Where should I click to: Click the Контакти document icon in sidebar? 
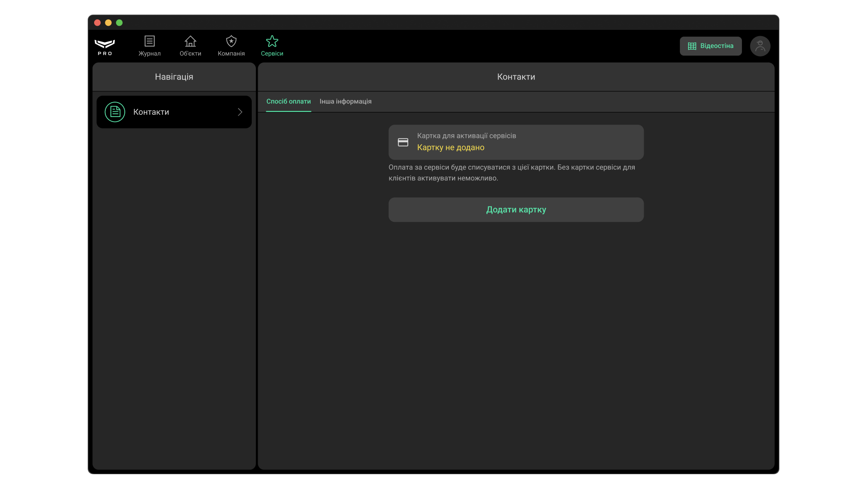click(115, 112)
